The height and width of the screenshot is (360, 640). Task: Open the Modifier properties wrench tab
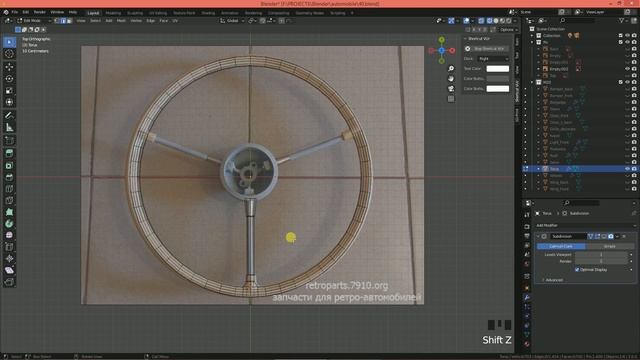(x=527, y=297)
